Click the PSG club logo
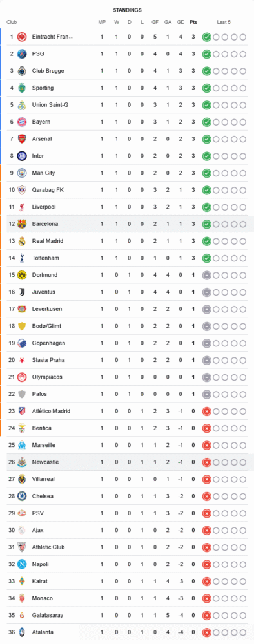254x644 pixels. pos(22,54)
